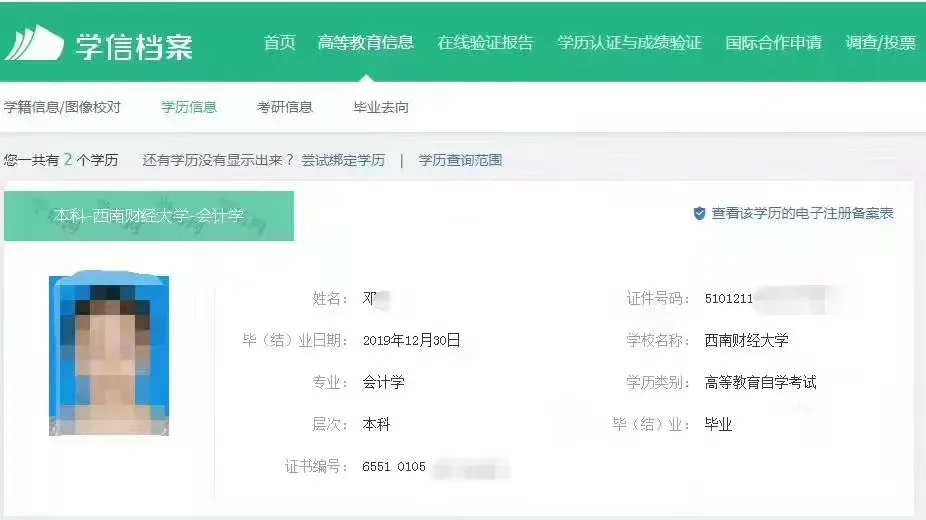
Task: Open the 毕业去向 tab
Action: click(381, 107)
